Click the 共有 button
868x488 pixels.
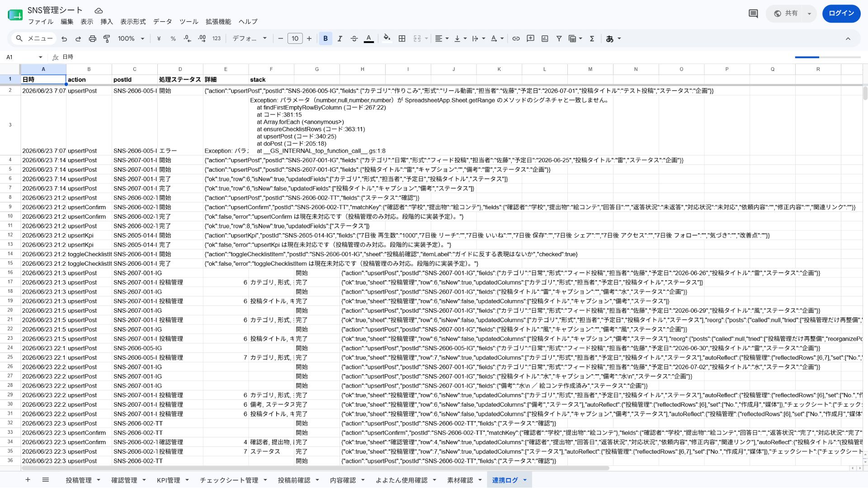tap(786, 14)
